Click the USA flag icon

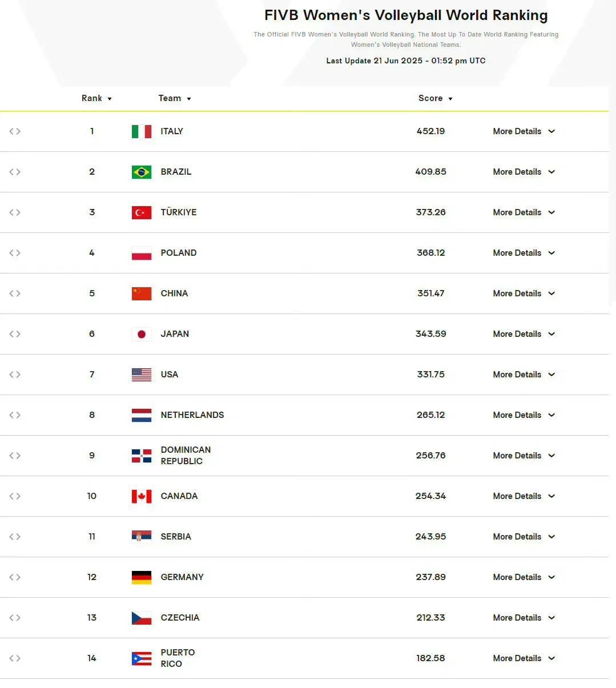(x=142, y=375)
